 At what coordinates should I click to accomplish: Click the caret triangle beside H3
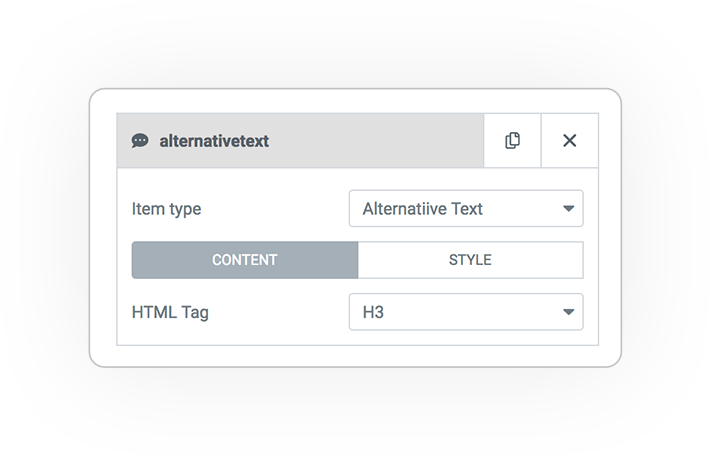tap(568, 312)
